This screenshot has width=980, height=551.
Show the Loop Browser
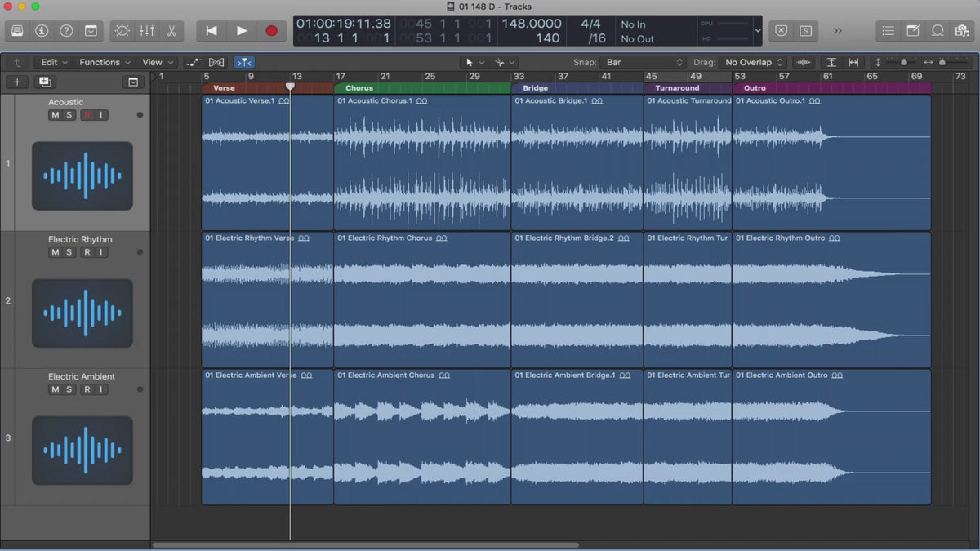pyautogui.click(x=938, y=31)
